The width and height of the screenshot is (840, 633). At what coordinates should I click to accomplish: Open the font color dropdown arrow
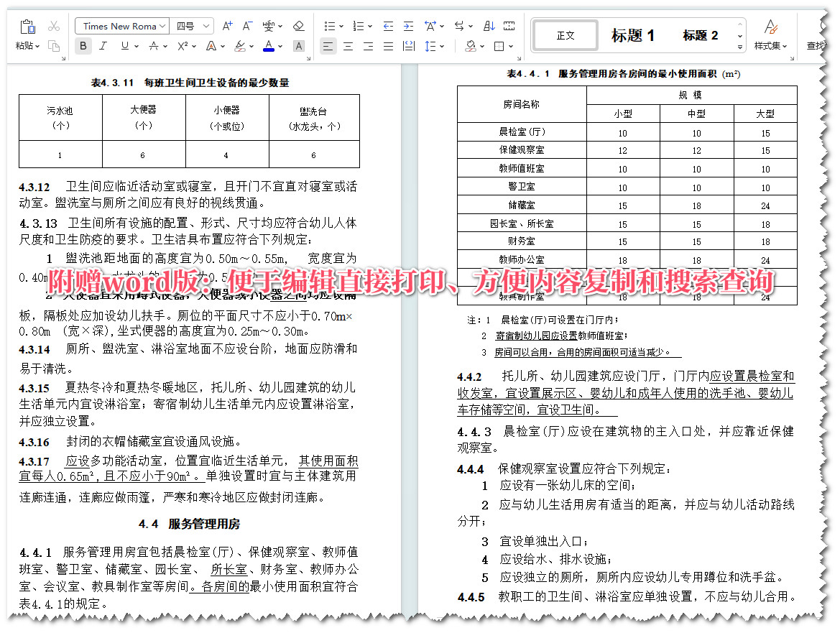point(280,46)
